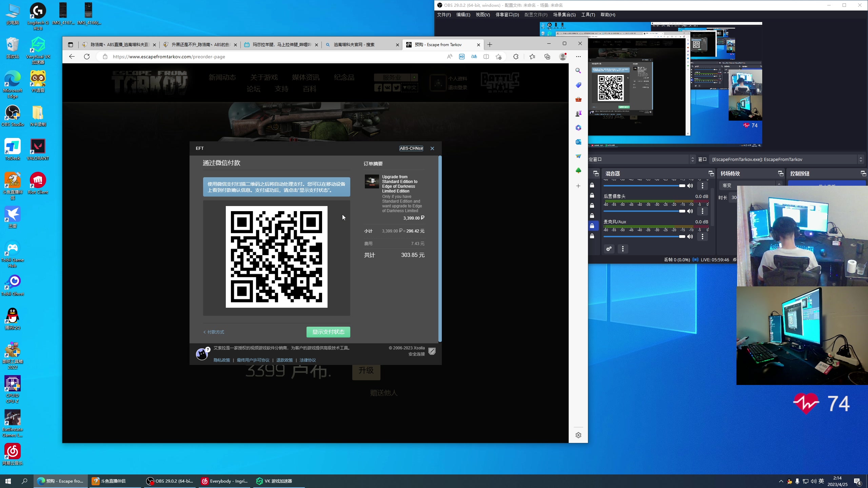Open the Drop paper plane sidebar icon
The image size is (868, 488).
(578, 156)
